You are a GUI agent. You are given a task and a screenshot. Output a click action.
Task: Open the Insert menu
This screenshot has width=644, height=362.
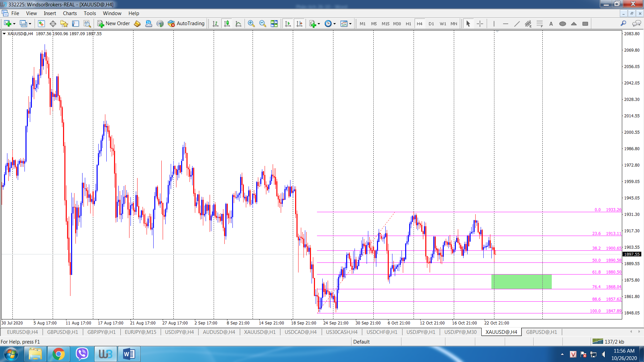(50, 13)
